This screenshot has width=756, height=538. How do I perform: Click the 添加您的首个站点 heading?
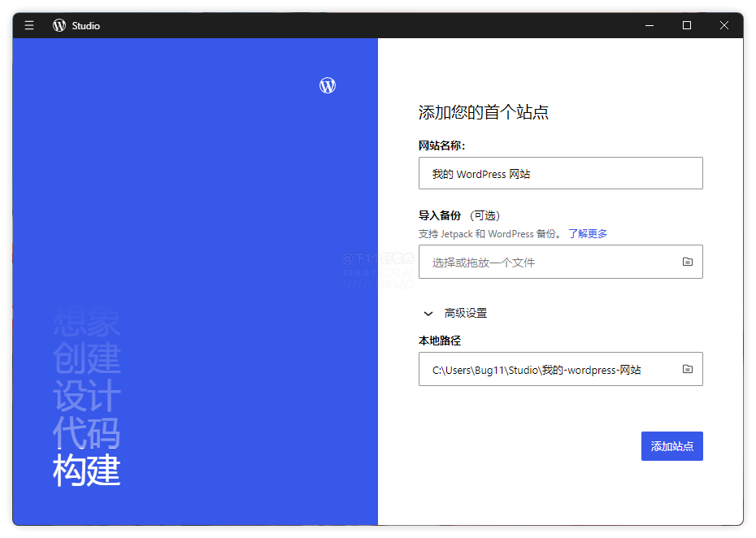[x=484, y=112]
